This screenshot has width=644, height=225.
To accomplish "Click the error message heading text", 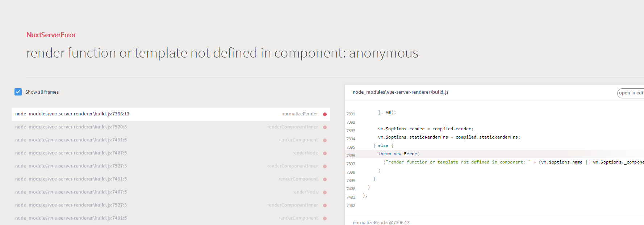I will point(222,53).
